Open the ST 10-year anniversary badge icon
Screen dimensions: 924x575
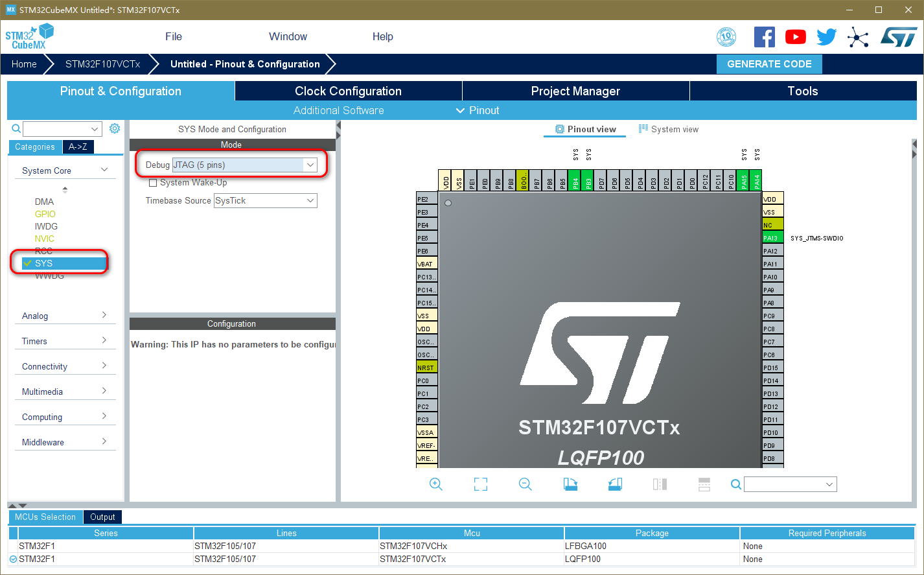726,37
